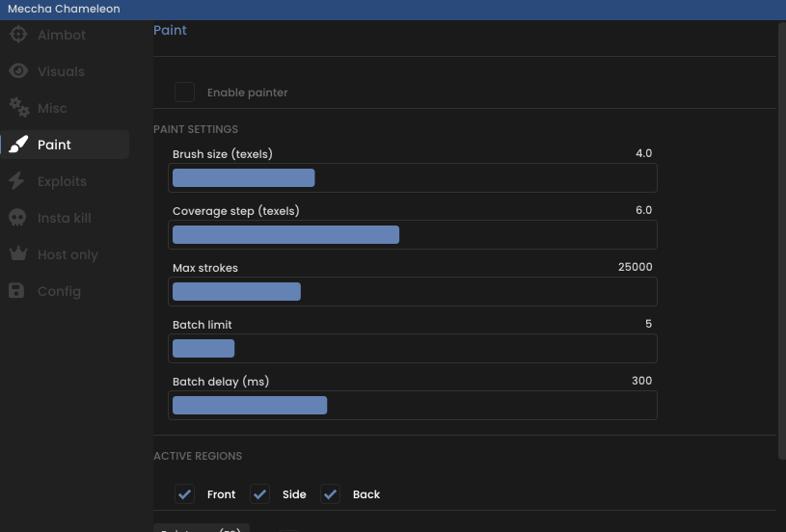Select the Misc gears icon
The width and height of the screenshot is (786, 532).
pyautogui.click(x=19, y=108)
